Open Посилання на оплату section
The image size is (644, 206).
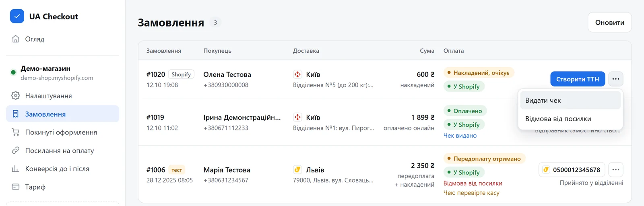pos(62,150)
